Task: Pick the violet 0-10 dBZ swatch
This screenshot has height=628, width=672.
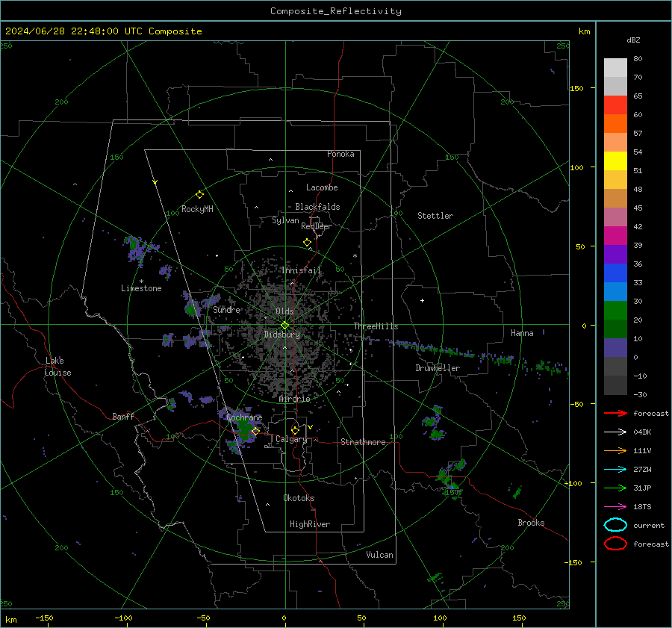Action: click(x=615, y=348)
